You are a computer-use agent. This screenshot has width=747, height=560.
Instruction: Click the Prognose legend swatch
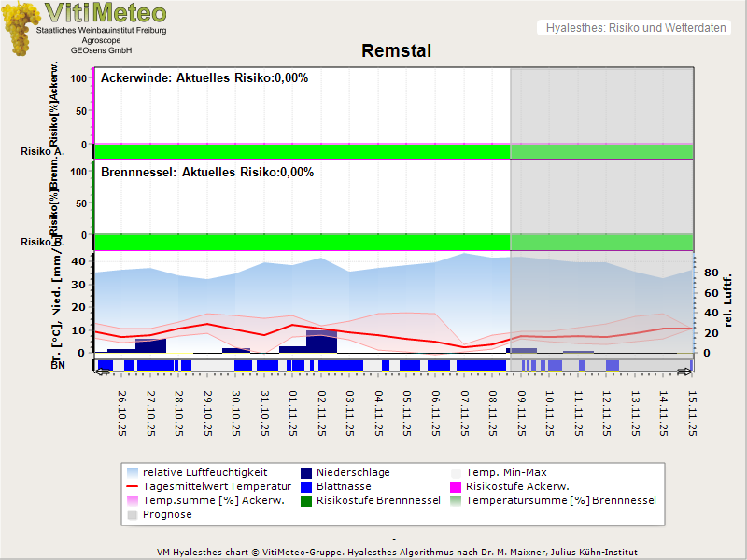[133, 514]
